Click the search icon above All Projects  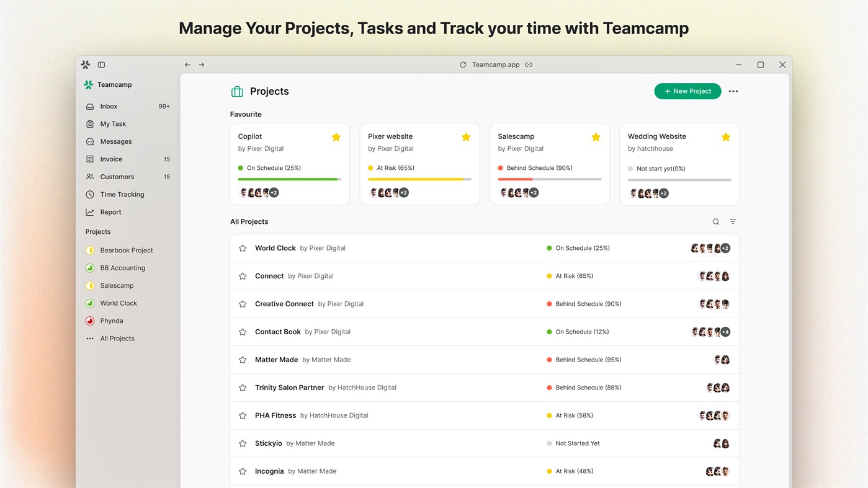coord(715,221)
